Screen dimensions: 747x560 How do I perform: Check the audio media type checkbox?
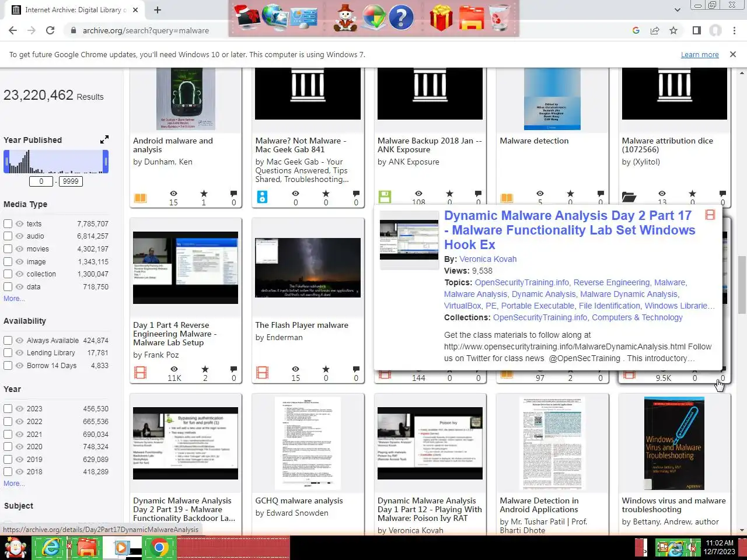point(8,236)
